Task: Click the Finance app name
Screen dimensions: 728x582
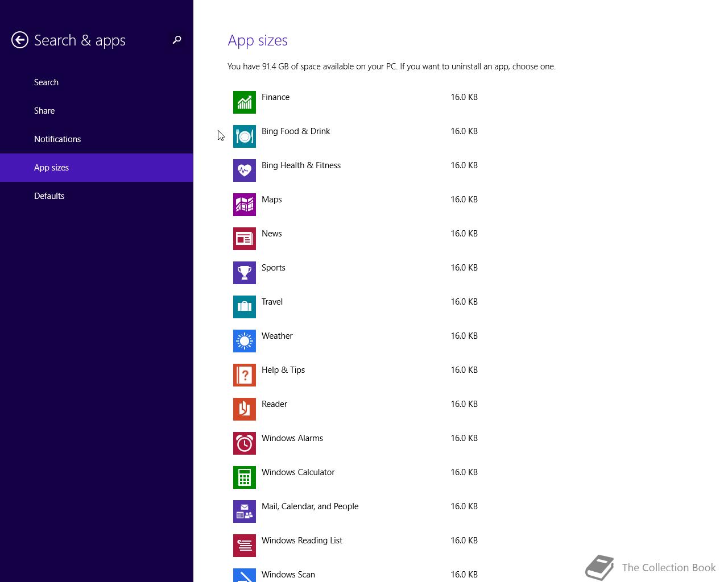Action: pos(275,97)
